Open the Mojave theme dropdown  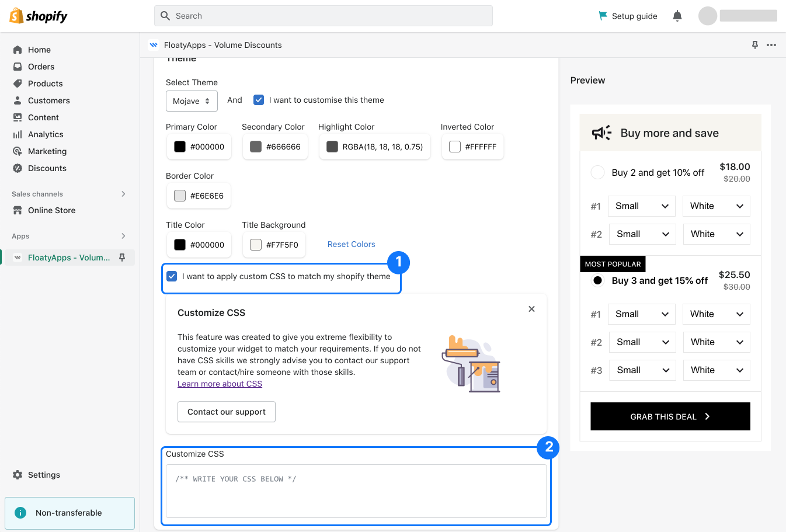point(192,101)
